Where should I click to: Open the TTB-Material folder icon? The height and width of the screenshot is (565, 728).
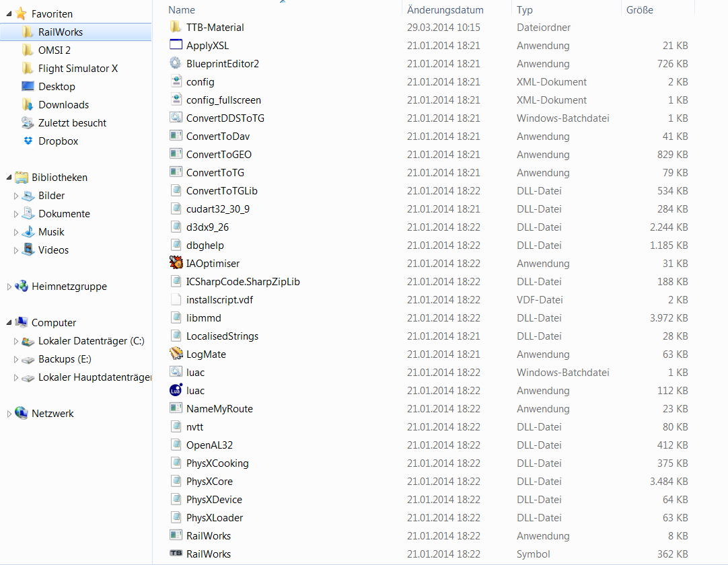coord(176,27)
